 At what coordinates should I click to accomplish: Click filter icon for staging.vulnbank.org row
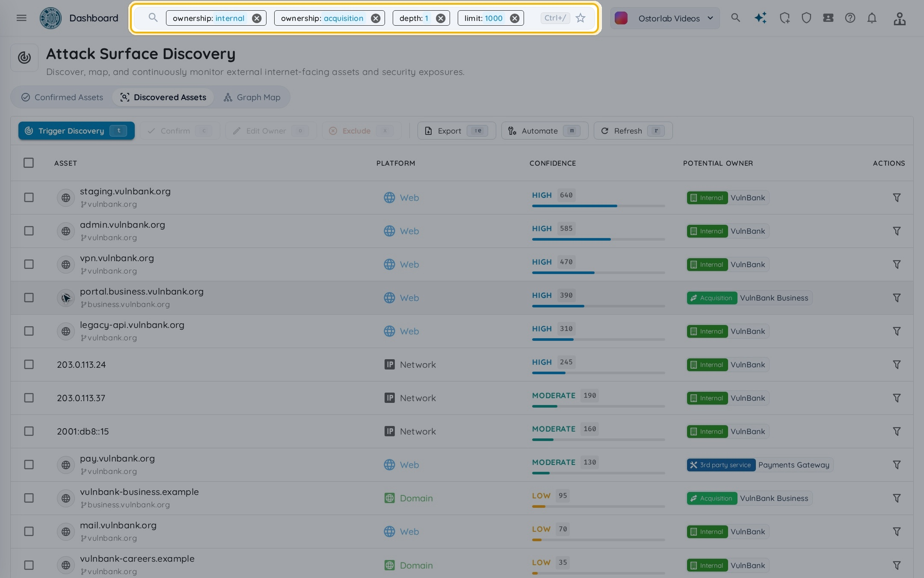897,197
